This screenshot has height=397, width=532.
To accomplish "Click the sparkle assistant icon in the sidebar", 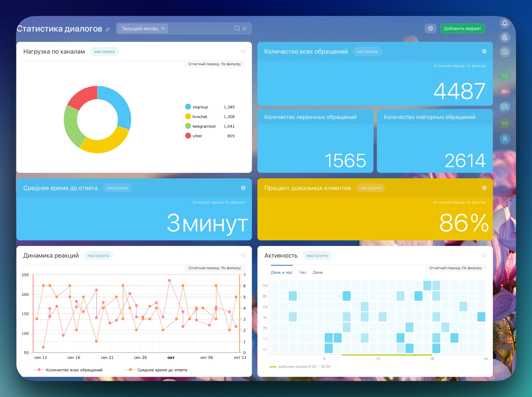I will [x=505, y=37].
